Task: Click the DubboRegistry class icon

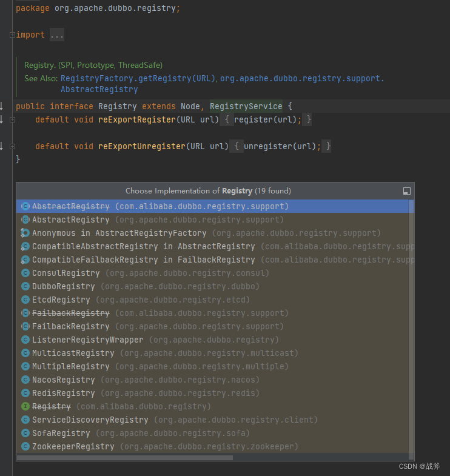Action: coord(25,286)
